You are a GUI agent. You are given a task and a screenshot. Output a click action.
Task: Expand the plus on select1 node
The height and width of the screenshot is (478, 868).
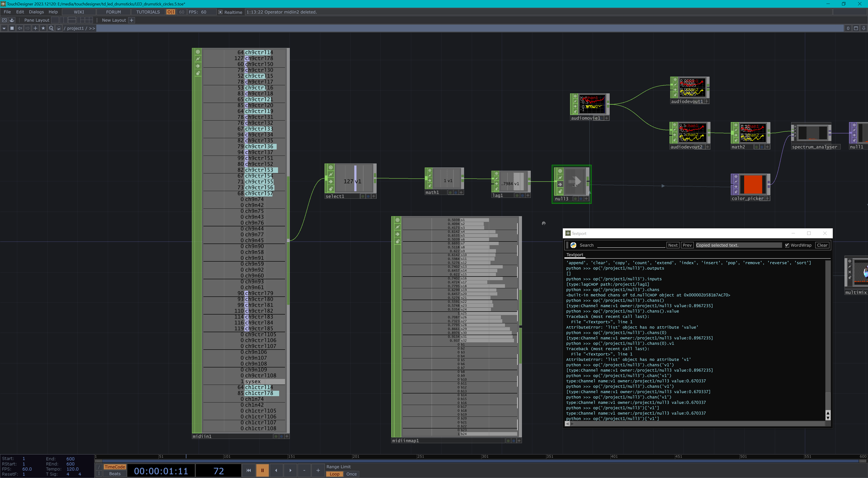click(x=374, y=196)
